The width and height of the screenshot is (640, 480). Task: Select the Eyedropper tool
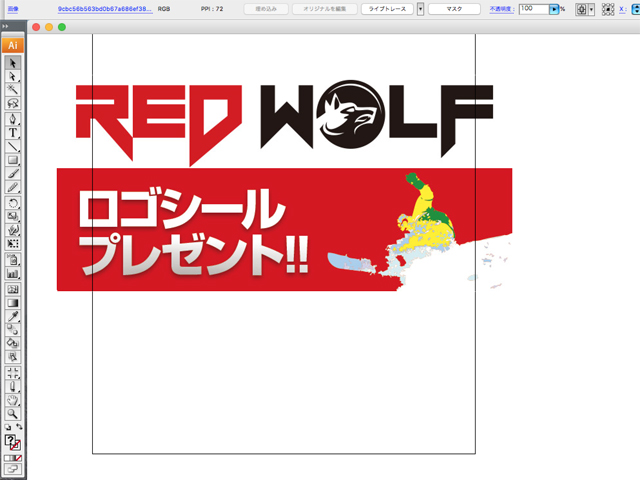tap(13, 316)
